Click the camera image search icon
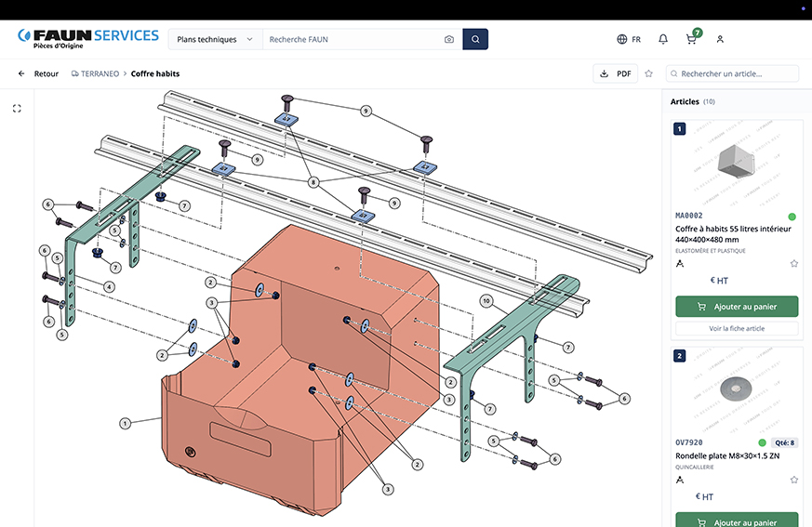Viewport: 812px width, 527px height. click(x=449, y=39)
